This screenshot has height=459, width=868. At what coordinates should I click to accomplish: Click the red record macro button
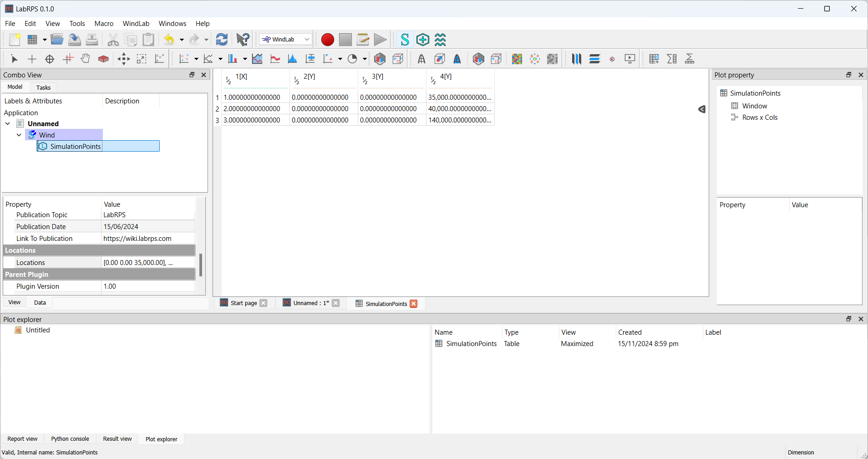[x=327, y=40]
